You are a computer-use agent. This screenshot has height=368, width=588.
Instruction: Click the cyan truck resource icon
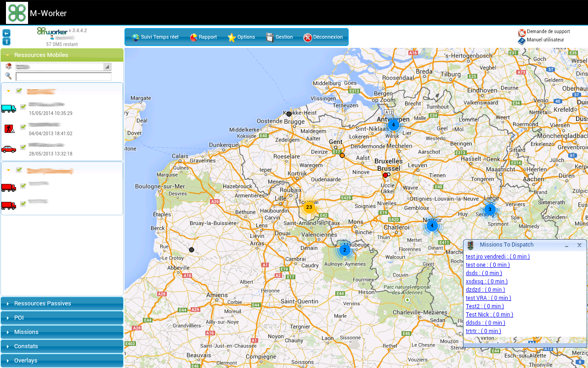coord(8,108)
